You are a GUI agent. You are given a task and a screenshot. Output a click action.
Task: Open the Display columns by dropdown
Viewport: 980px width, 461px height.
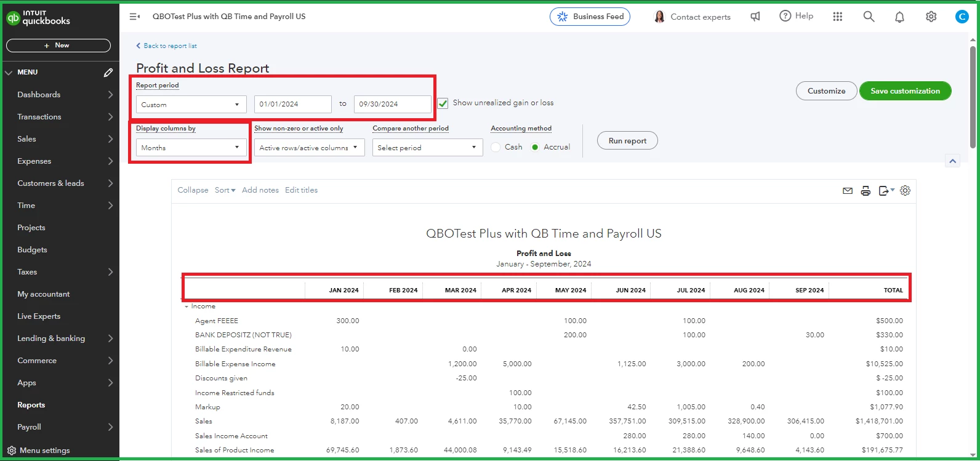pos(191,148)
